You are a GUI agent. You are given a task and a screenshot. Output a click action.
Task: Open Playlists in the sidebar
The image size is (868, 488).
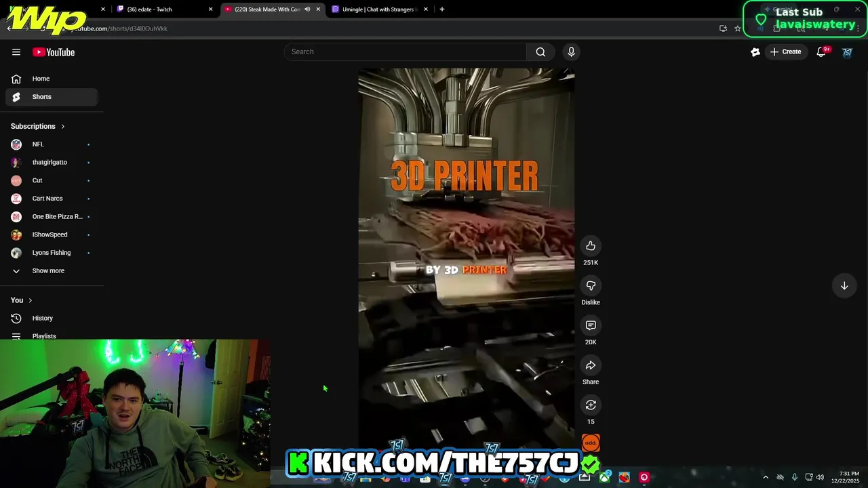click(x=52, y=335)
